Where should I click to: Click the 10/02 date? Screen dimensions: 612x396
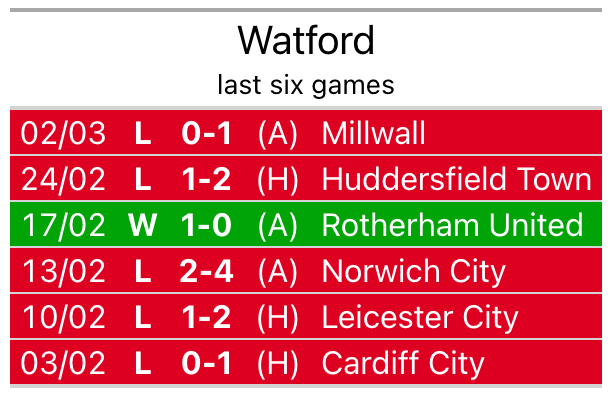click(64, 317)
